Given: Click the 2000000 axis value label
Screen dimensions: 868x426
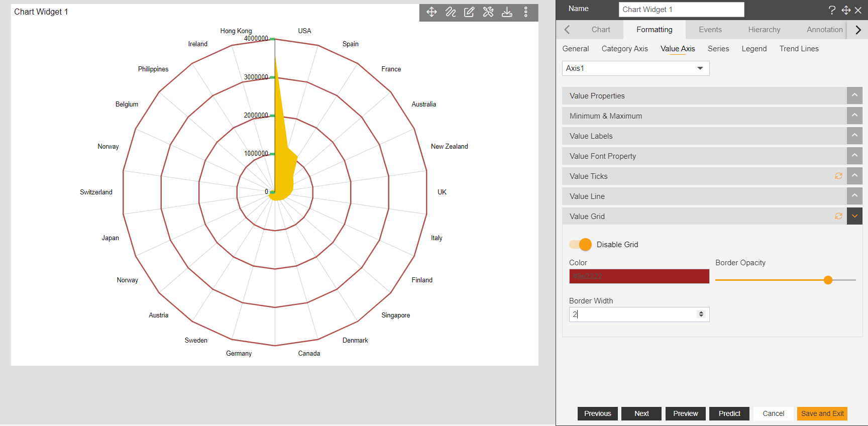Looking at the screenshot, I should [256, 116].
